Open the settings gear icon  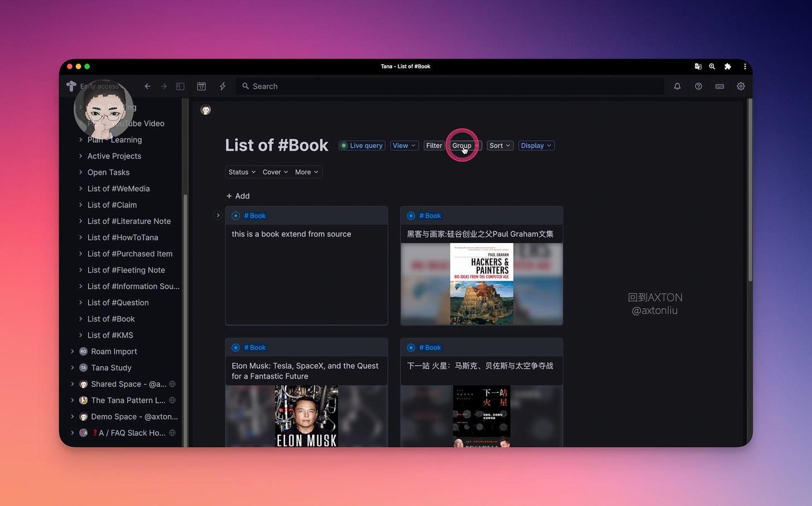pyautogui.click(x=741, y=86)
